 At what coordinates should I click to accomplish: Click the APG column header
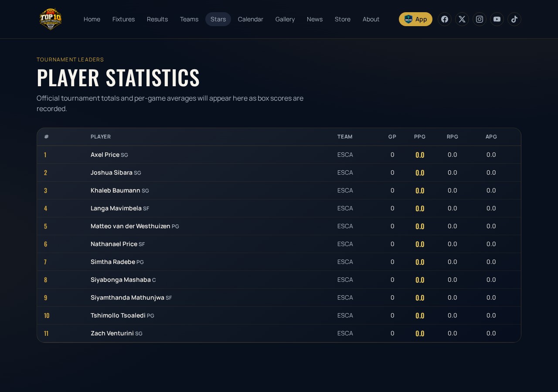click(491, 137)
